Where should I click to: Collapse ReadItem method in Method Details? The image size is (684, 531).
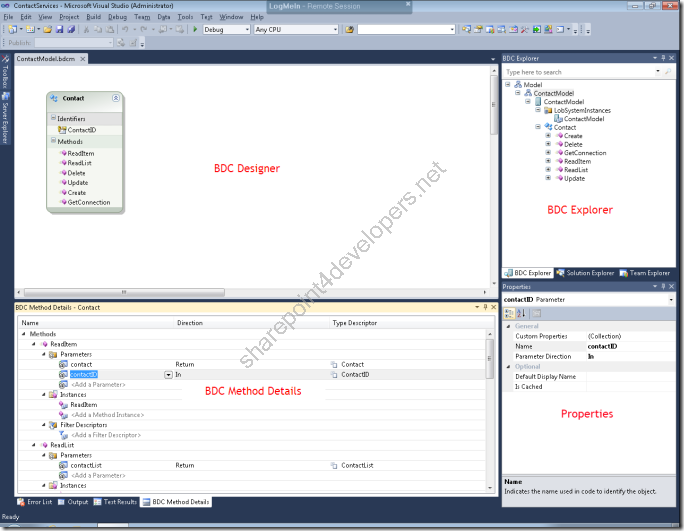pos(34,344)
